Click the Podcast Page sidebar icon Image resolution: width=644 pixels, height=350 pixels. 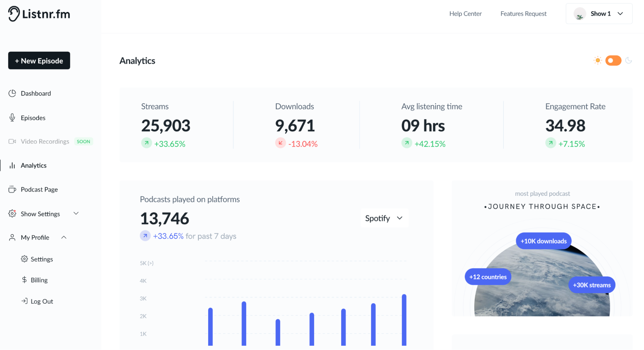(12, 189)
